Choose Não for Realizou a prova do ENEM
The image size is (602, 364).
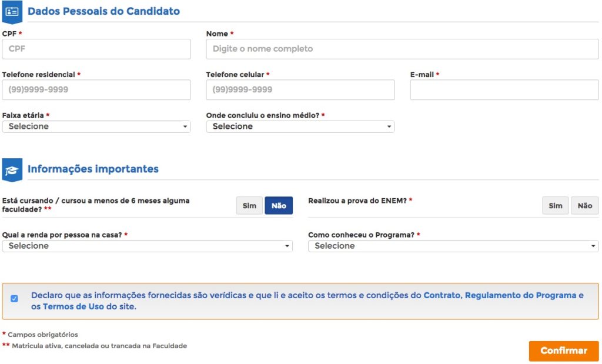point(585,206)
